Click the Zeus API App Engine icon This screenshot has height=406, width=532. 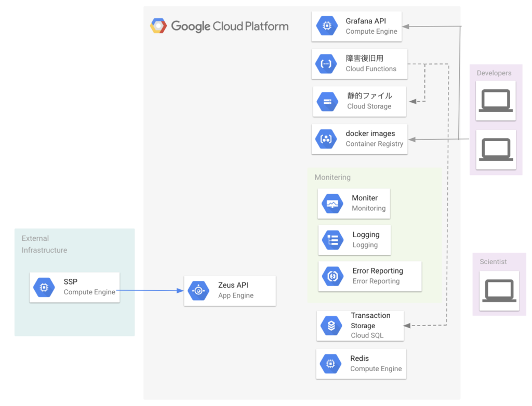point(198,291)
